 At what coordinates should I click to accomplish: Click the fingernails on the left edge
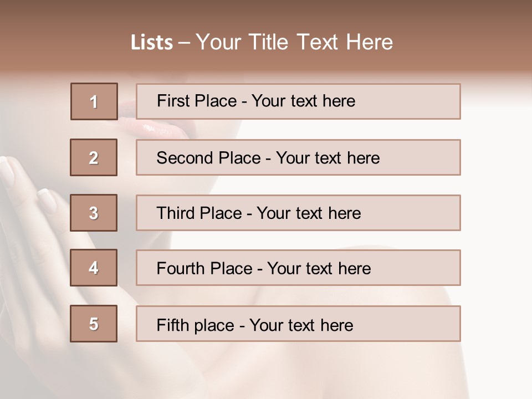pyautogui.click(x=47, y=199)
